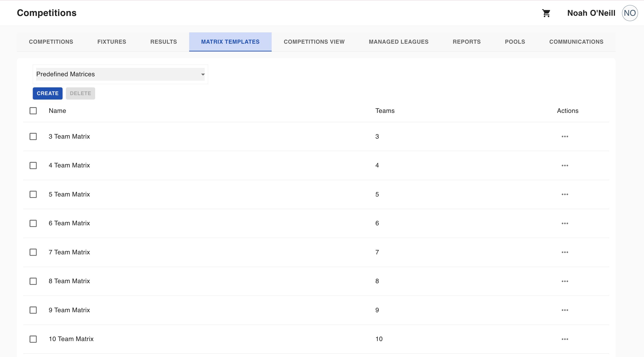Click the Competitions page title
644x357 pixels.
tap(47, 13)
